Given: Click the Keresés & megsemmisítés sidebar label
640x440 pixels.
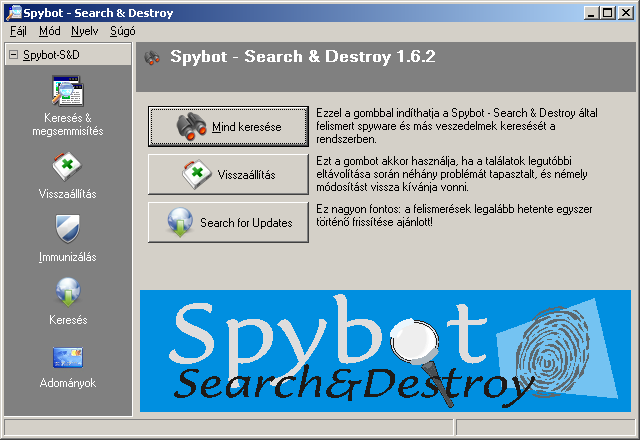Looking at the screenshot, I should point(68,124).
